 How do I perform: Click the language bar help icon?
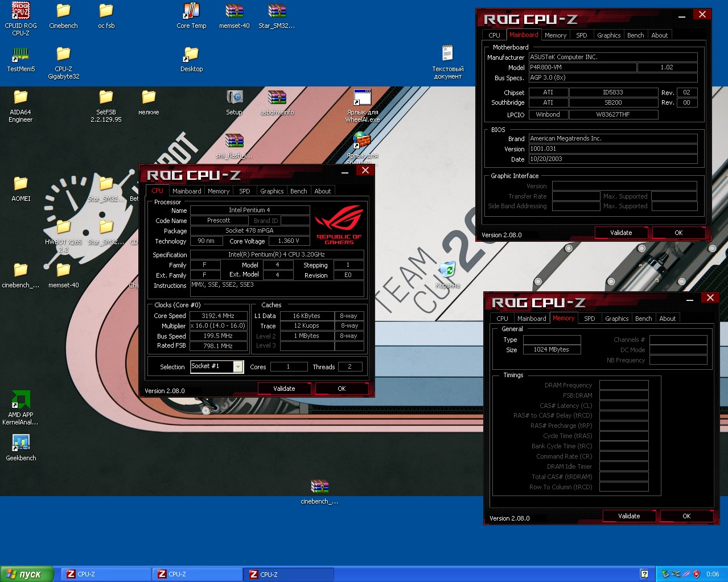tap(644, 574)
